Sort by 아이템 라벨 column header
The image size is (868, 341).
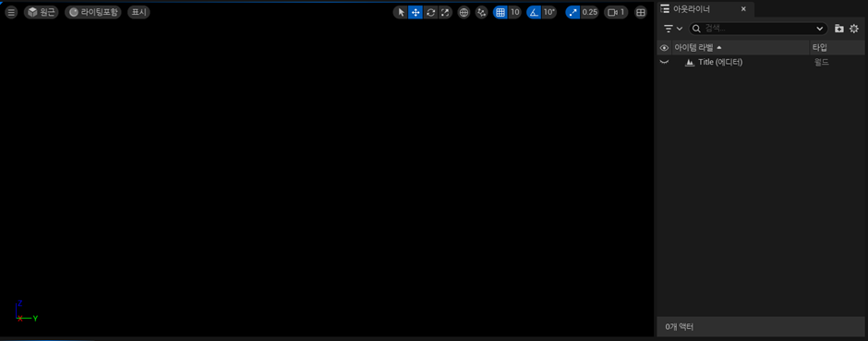[741, 48]
